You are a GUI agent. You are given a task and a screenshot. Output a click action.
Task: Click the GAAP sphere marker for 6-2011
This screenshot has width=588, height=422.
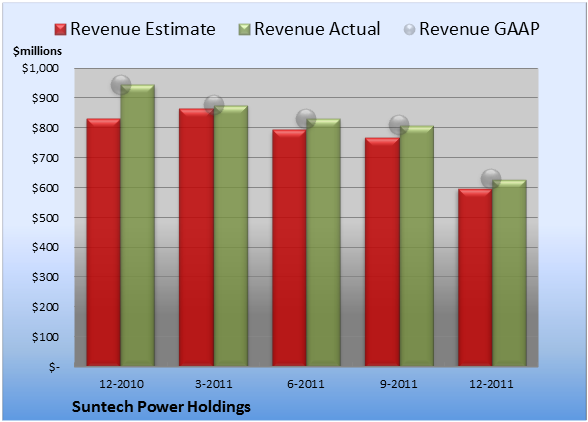click(306, 119)
